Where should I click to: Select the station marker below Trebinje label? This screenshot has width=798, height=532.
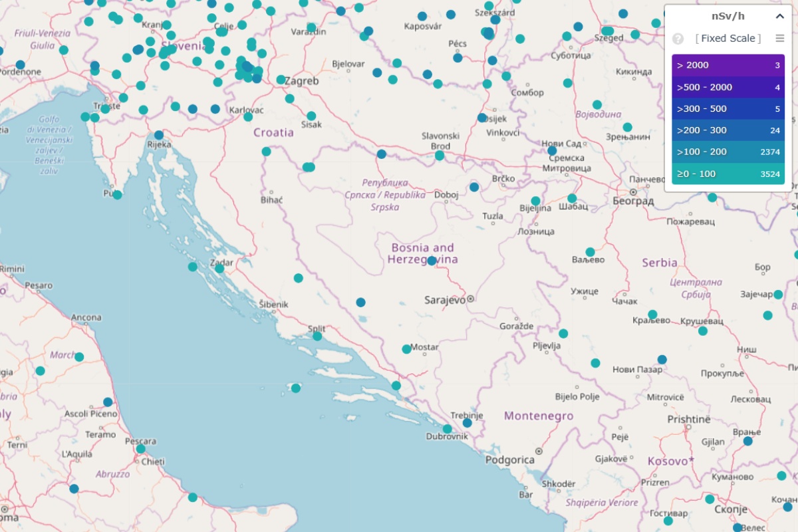[467, 422]
